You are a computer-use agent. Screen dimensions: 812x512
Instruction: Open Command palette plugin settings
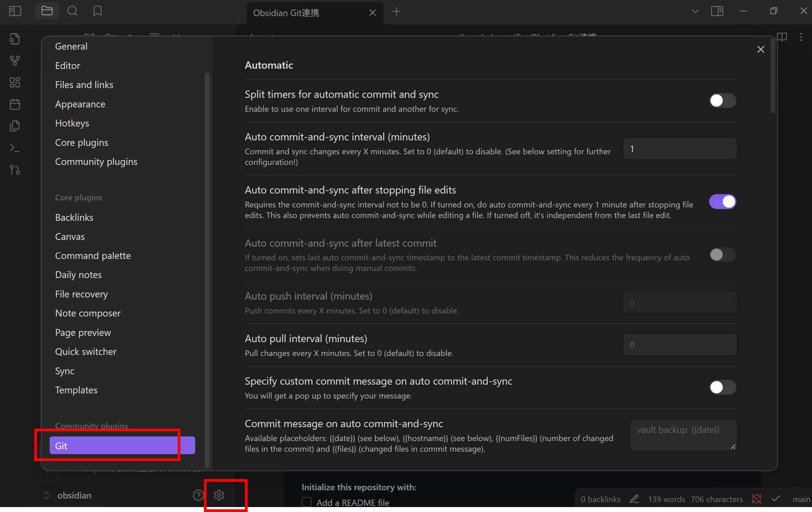point(93,256)
